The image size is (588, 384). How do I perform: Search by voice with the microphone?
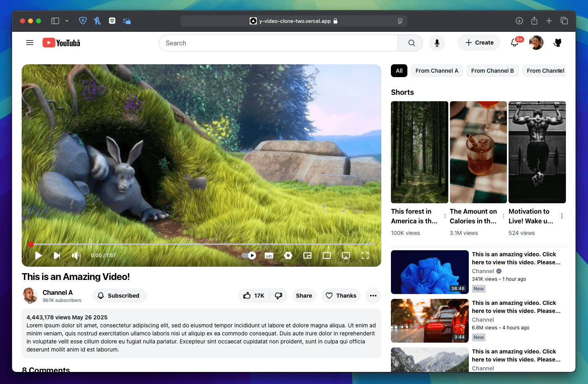coord(437,43)
